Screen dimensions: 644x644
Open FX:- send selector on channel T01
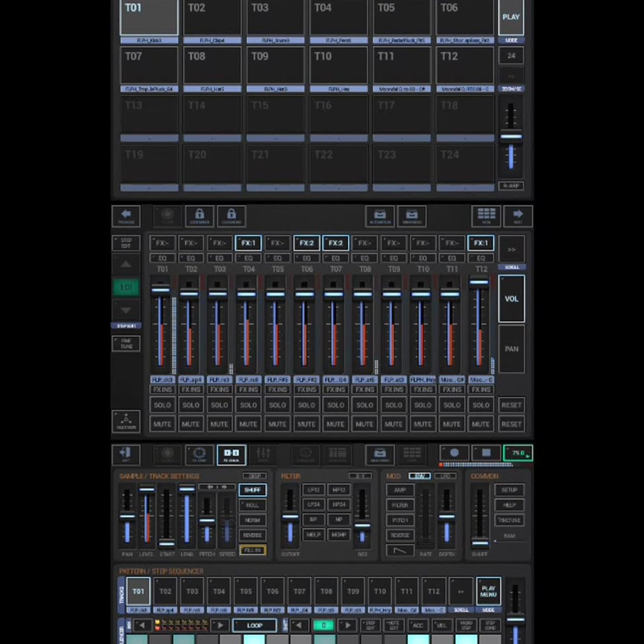[162, 243]
